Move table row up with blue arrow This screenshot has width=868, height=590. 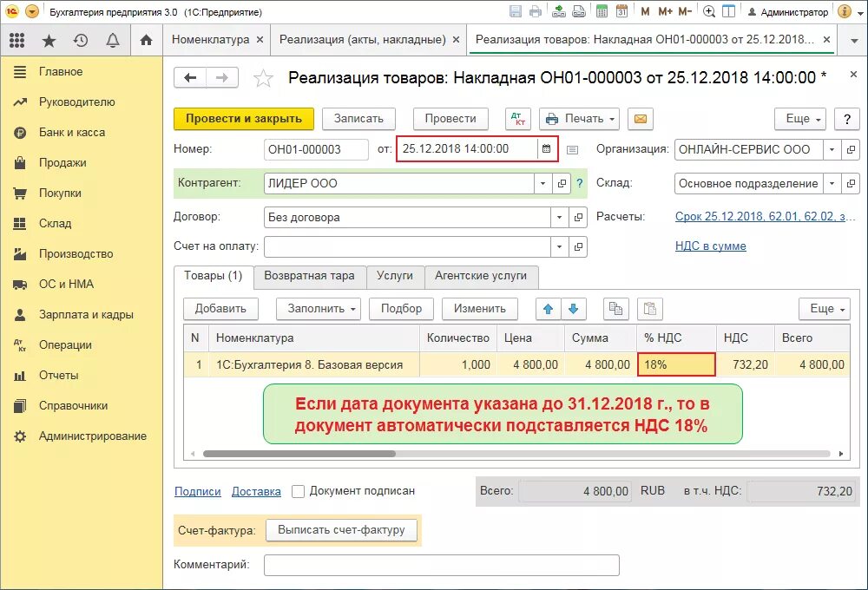548,309
